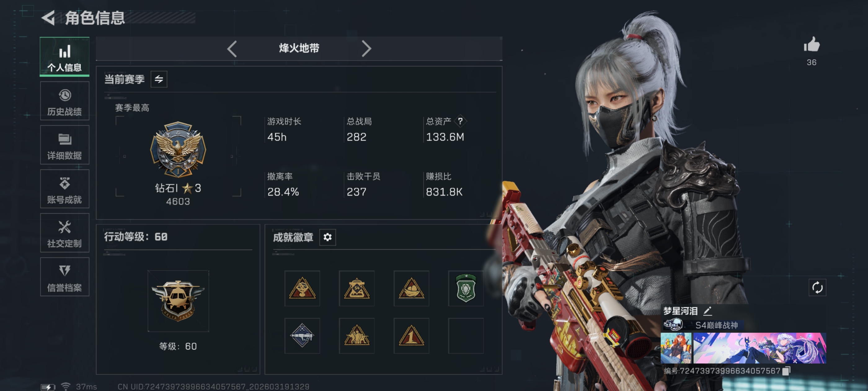Open the 社交定制 sidebar section
Image resolution: width=868 pixels, height=391 pixels.
point(65,233)
